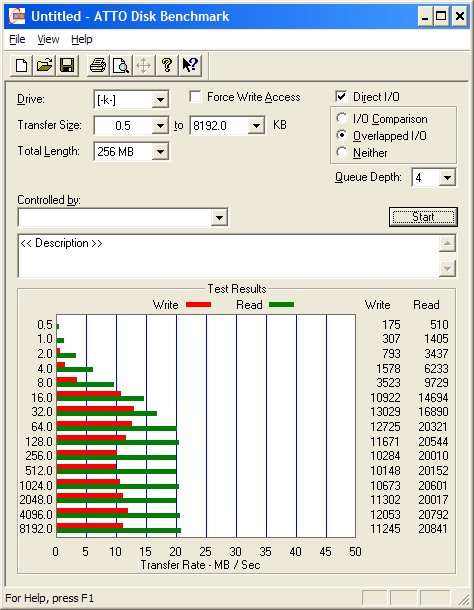Open the Transfer Size minimum 0.5 dropdown
Viewport: 474px width, 610px height.
pyautogui.click(x=160, y=126)
